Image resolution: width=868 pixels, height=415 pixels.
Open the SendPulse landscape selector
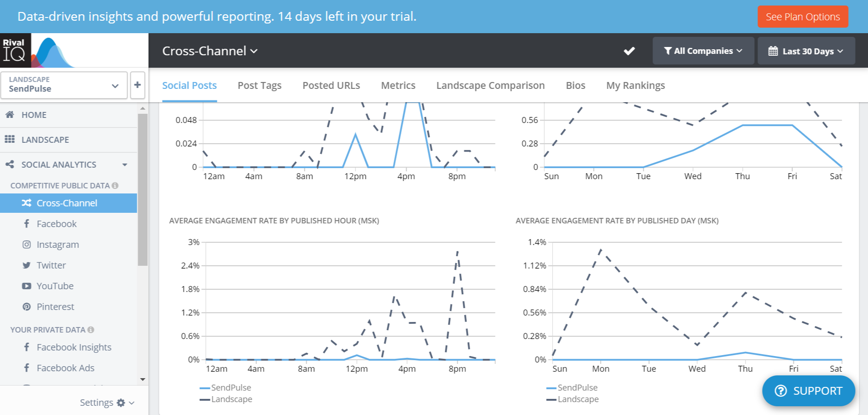click(64, 85)
